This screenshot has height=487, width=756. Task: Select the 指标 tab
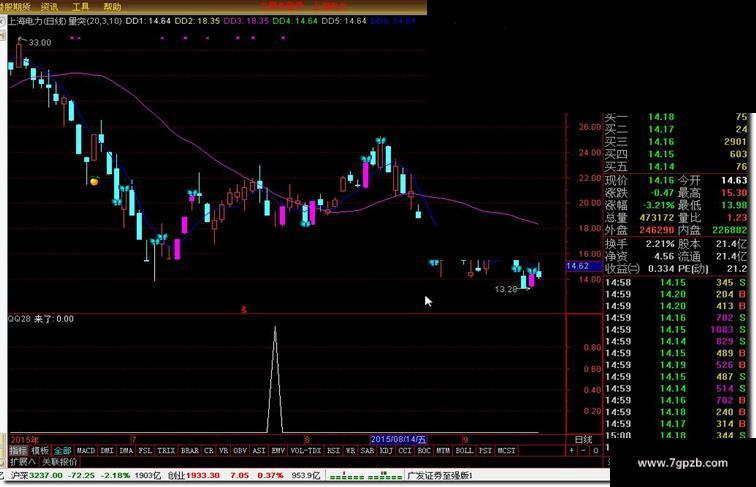[x=18, y=450]
